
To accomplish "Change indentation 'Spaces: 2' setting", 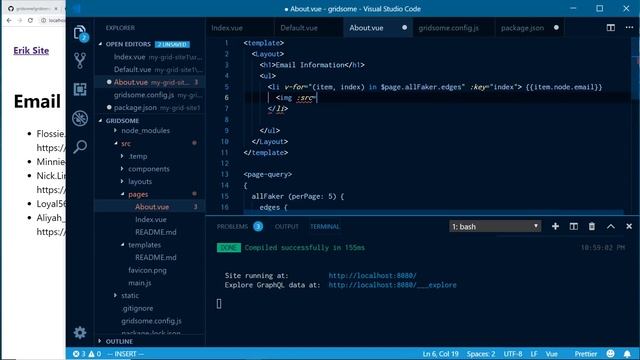I will tap(481, 354).
